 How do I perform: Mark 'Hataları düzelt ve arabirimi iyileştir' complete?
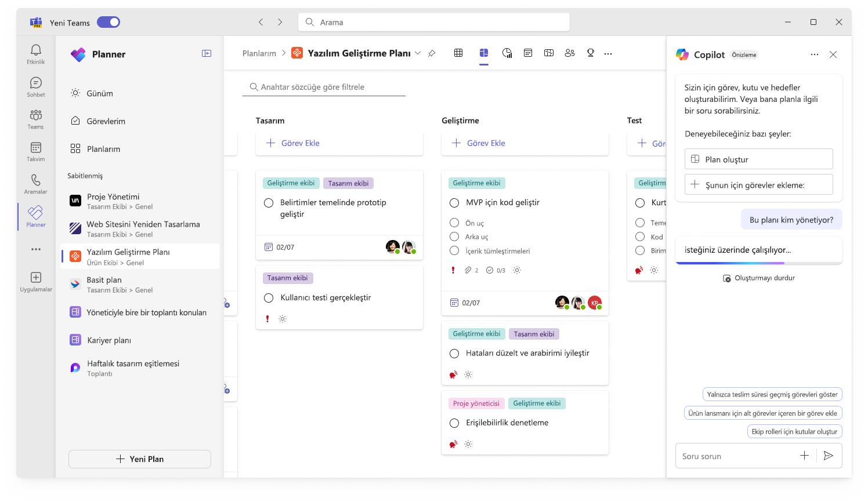(454, 354)
